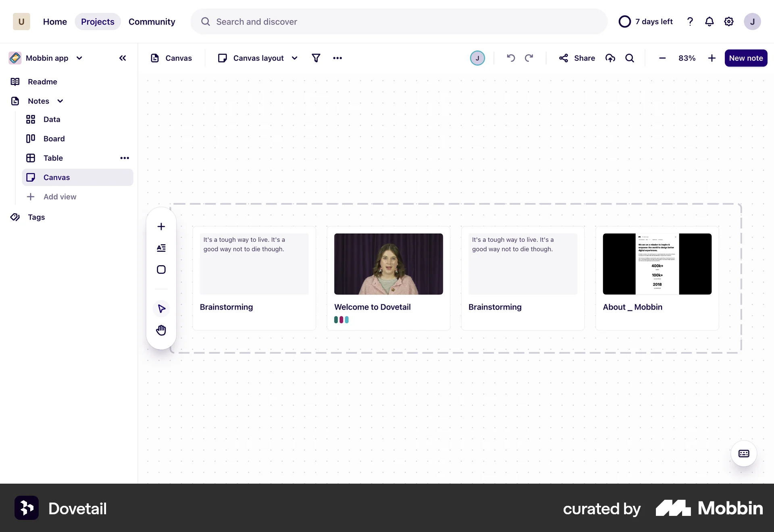The width and height of the screenshot is (774, 532).
Task: Click the New note button
Action: 746,58
